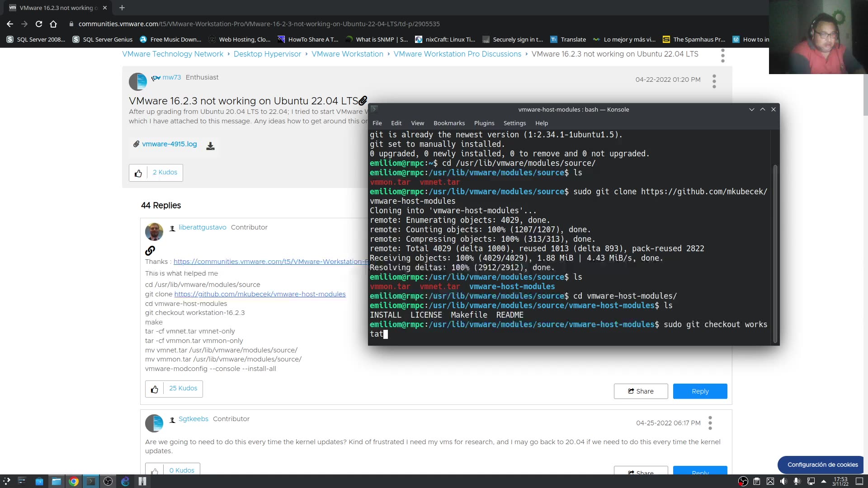
Task: Reload the forum page in Chrome
Action: click(39, 24)
